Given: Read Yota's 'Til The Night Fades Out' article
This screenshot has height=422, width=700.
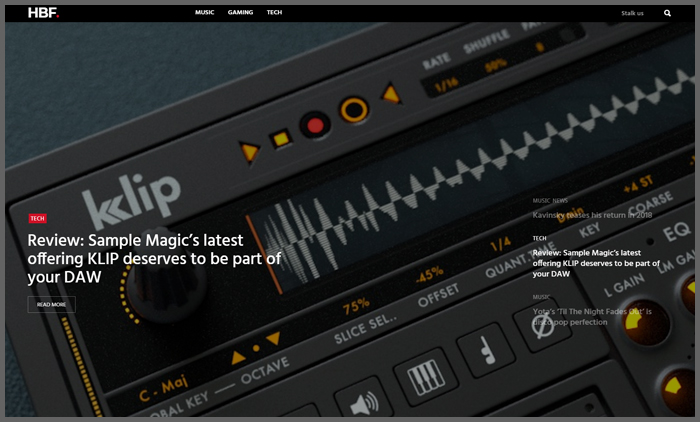Looking at the screenshot, I should (592, 317).
